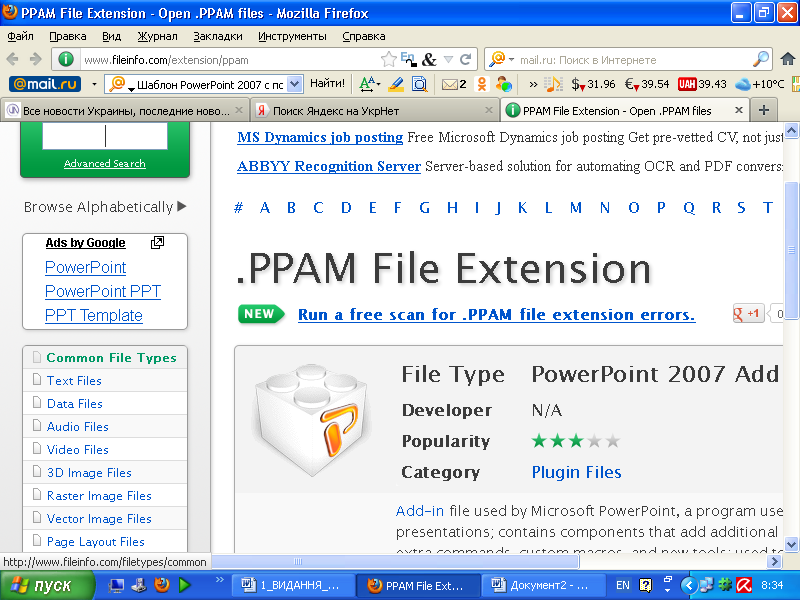800x600 pixels.
Task: Open Odnoklassniki orange toolbar icon
Action: coord(481,84)
